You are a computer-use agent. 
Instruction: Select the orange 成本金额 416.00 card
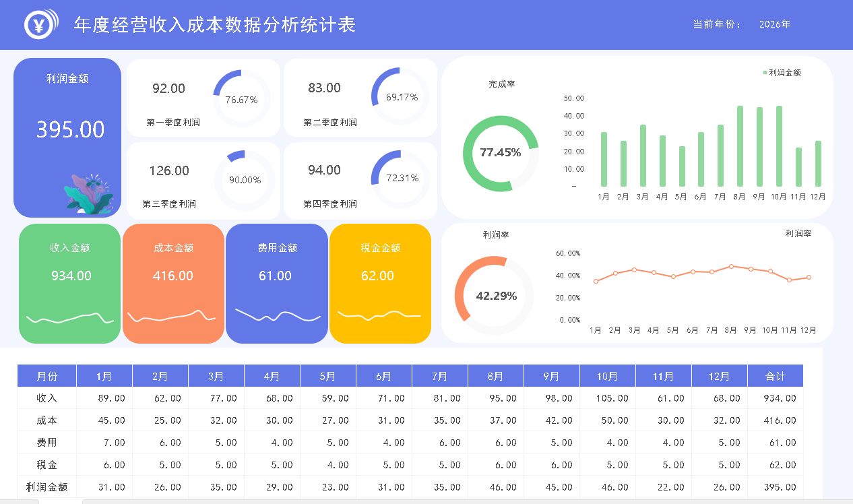point(173,283)
